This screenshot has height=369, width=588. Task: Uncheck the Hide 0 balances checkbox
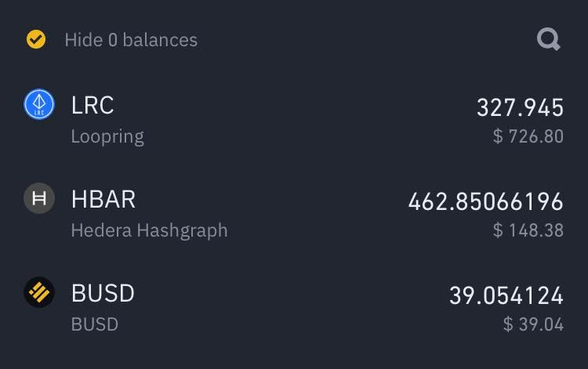36,39
